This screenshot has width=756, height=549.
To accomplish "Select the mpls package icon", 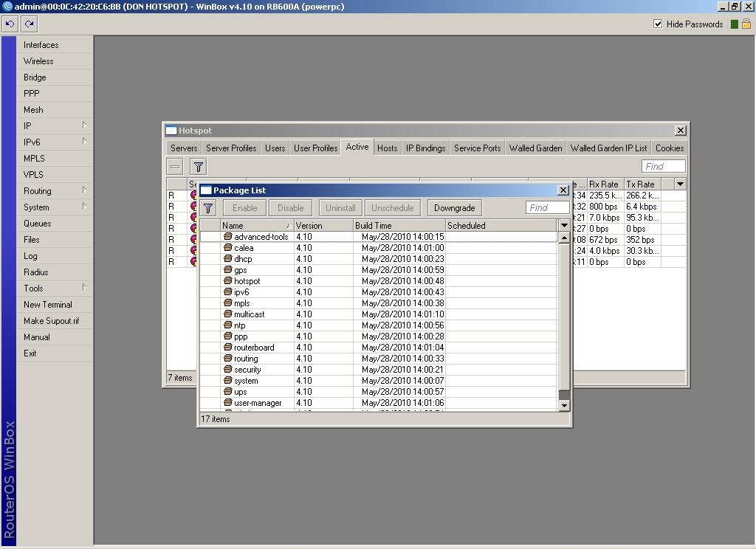I will click(x=228, y=303).
